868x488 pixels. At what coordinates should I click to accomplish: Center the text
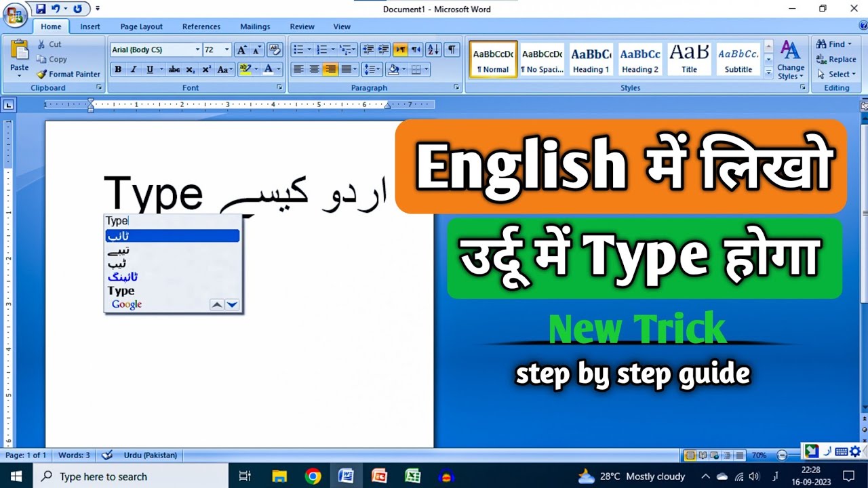pos(315,69)
